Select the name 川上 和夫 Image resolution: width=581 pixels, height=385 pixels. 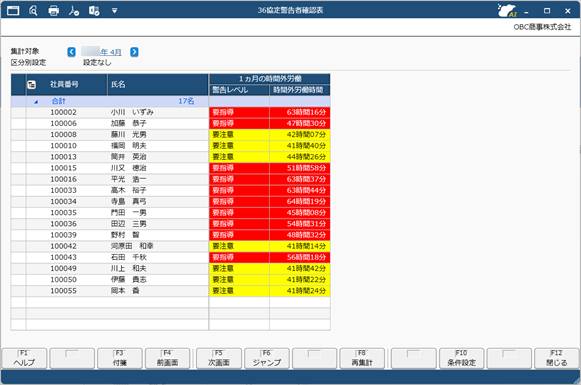coord(129,268)
